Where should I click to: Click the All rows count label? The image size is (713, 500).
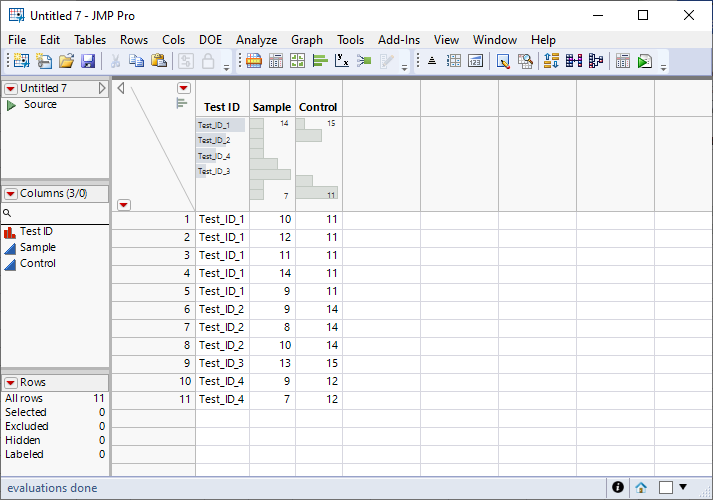click(x=24, y=399)
